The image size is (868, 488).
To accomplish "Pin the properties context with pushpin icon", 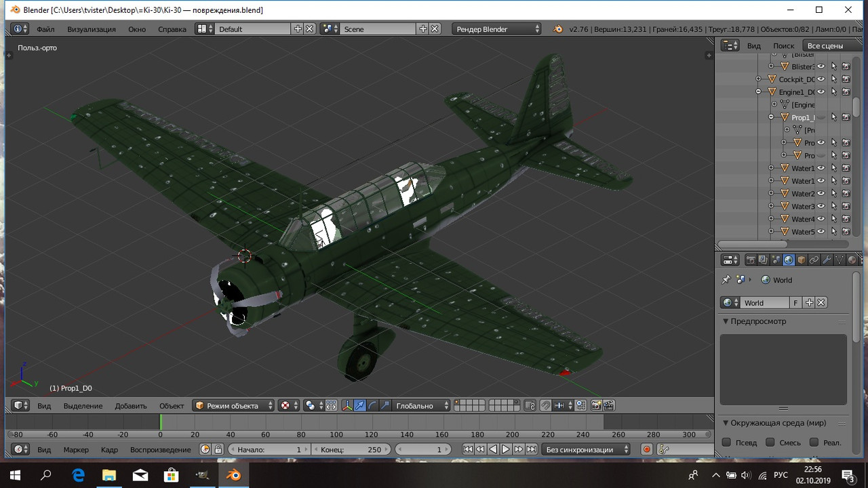I will pyautogui.click(x=726, y=280).
